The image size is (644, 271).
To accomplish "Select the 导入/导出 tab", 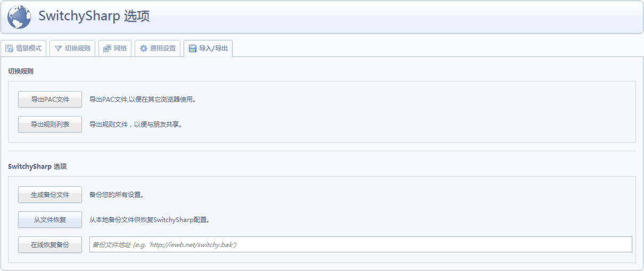I will coord(208,48).
